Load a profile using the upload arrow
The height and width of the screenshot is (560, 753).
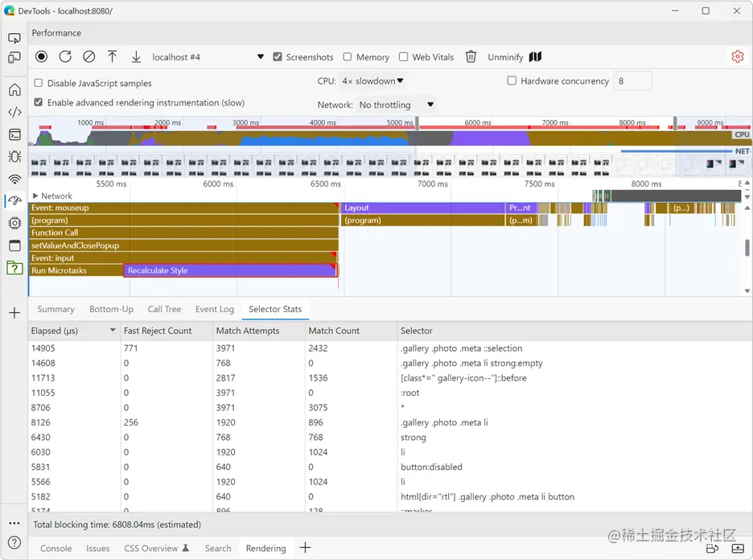coord(113,56)
